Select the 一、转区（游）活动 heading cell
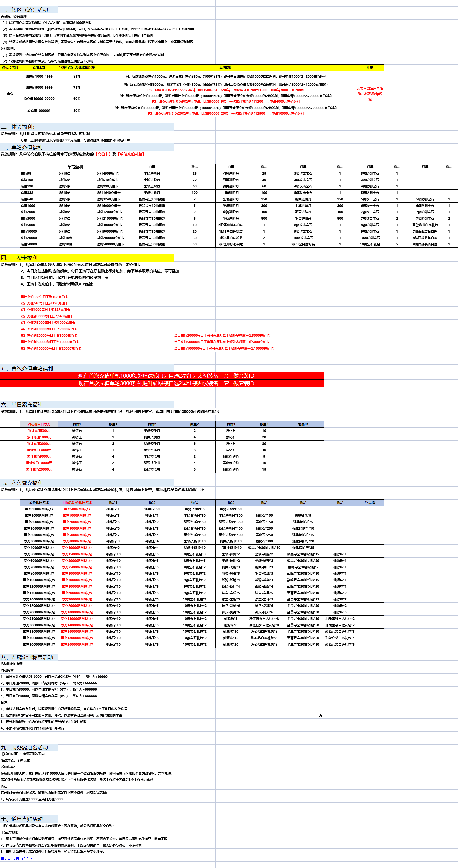 (x=25, y=10)
